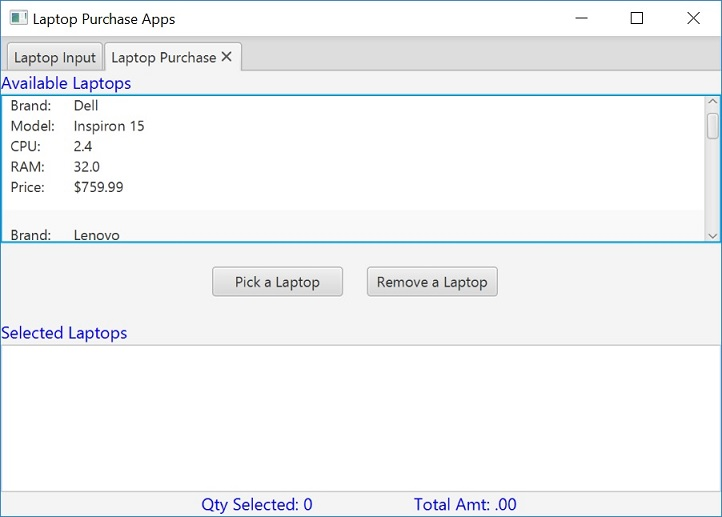The image size is (722, 517).
Task: Click the Available Laptops scrollbar thumb
Action: (712, 126)
